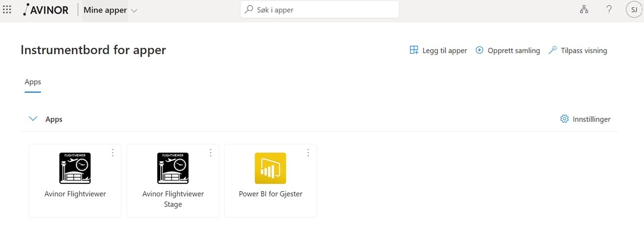Collapse the Apps section chevron
The width and height of the screenshot is (644, 246).
point(33,119)
